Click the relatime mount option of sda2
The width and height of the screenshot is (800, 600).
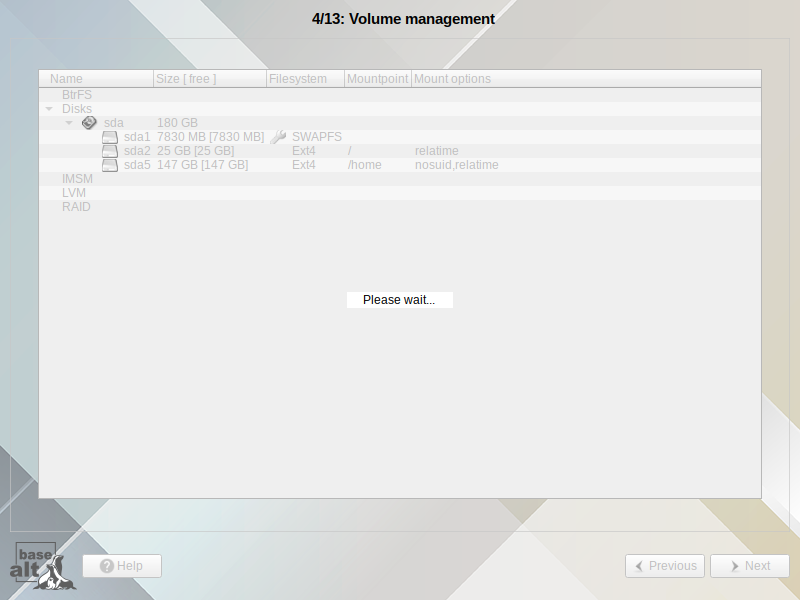(x=437, y=151)
